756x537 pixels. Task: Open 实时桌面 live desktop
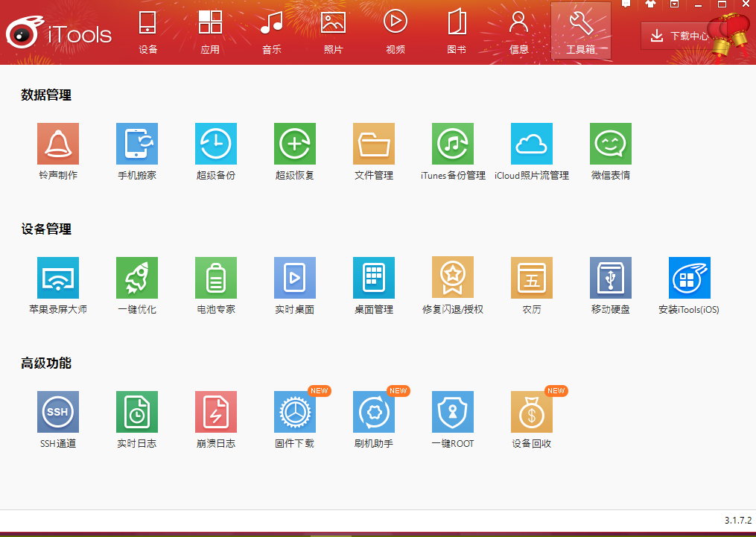[295, 278]
